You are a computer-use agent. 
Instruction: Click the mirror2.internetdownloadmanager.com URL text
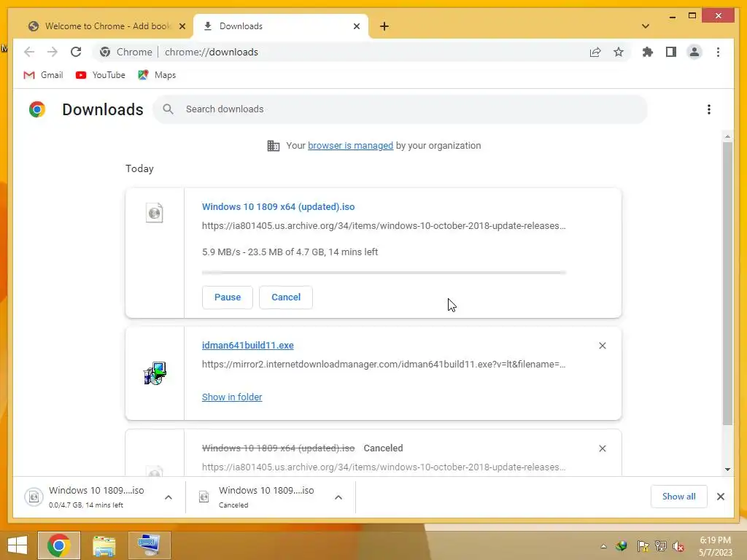point(384,365)
